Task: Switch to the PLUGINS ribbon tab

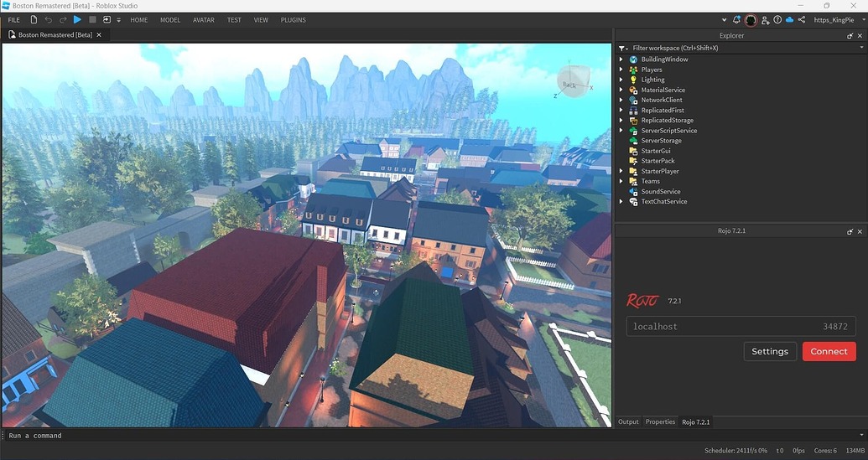Action: [x=293, y=20]
